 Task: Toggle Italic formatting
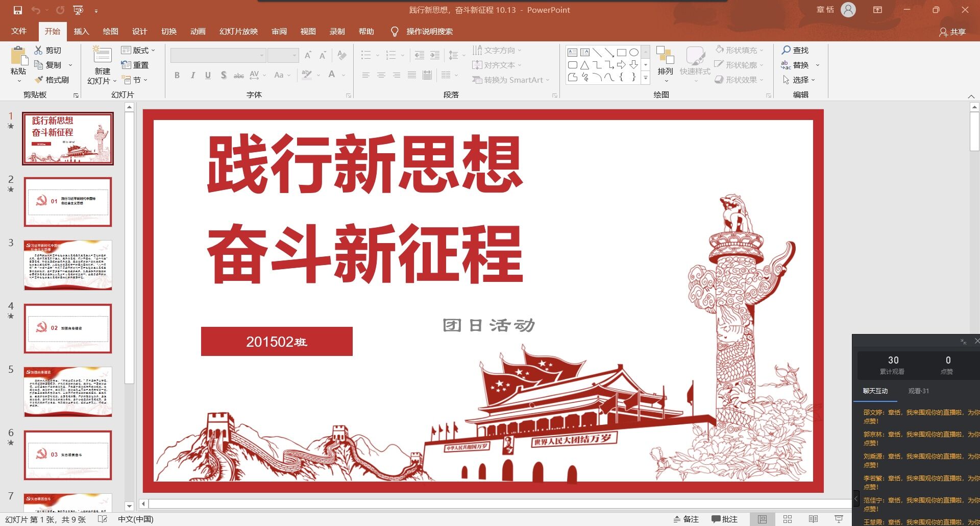[192, 75]
